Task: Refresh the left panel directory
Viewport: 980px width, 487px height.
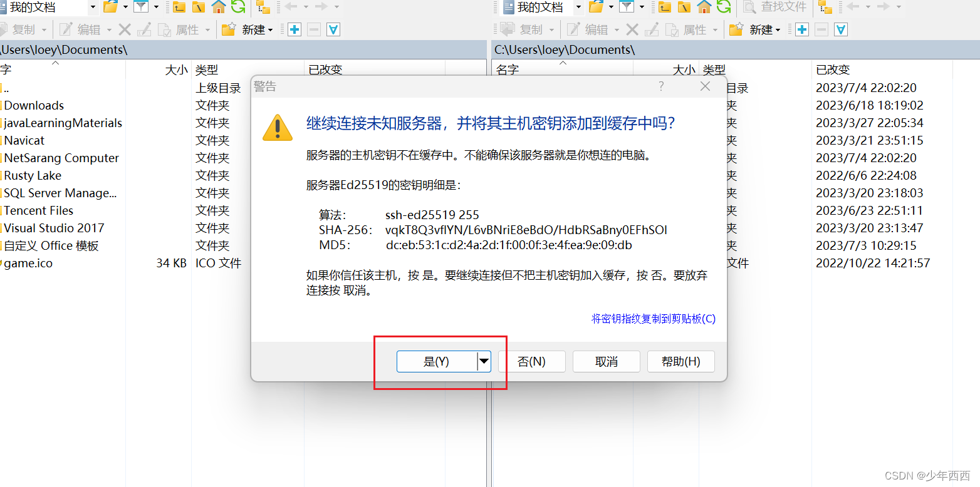Action: tap(238, 7)
